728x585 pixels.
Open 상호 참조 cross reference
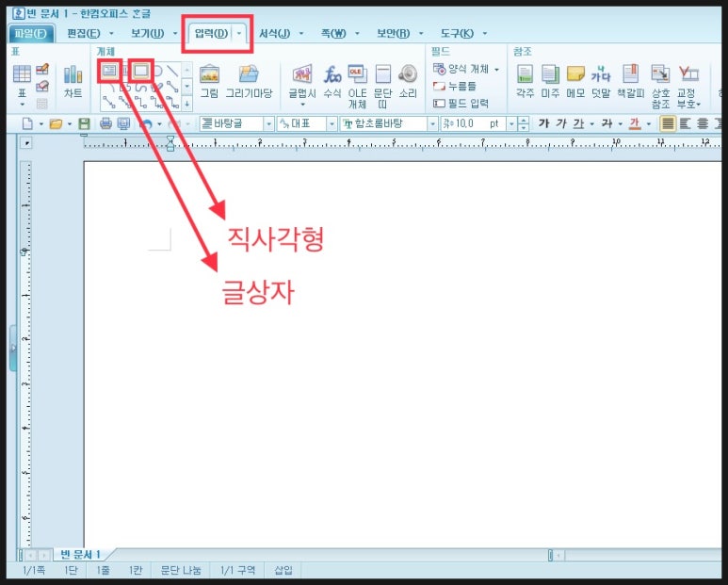click(x=660, y=87)
